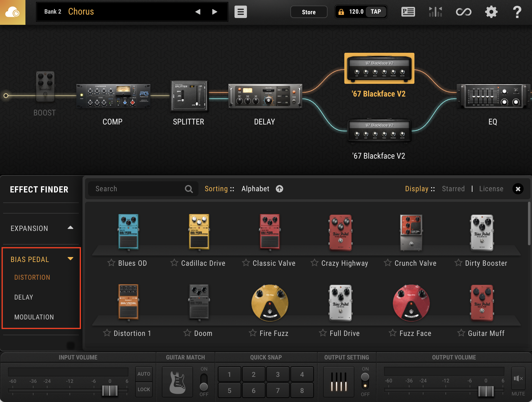Open the DELAY subcategory in sidebar
532x402 pixels.
pos(24,297)
